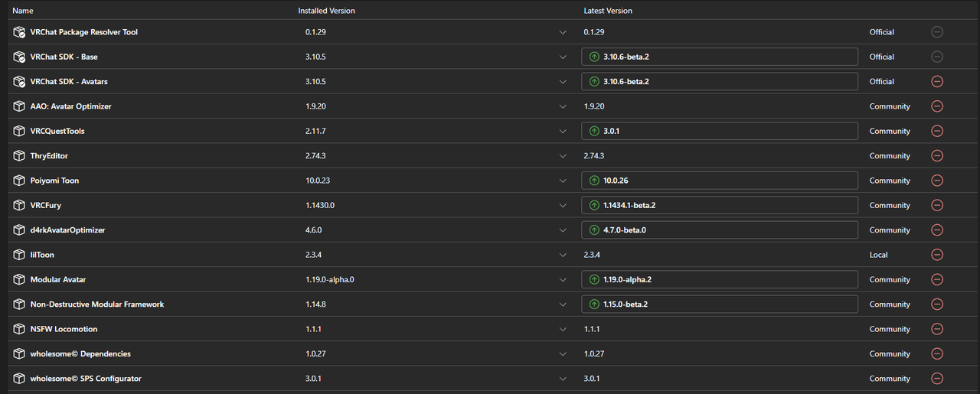The image size is (980, 394).
Task: Upgrade VRCQuestTools to 3.0.1
Action: click(720, 131)
